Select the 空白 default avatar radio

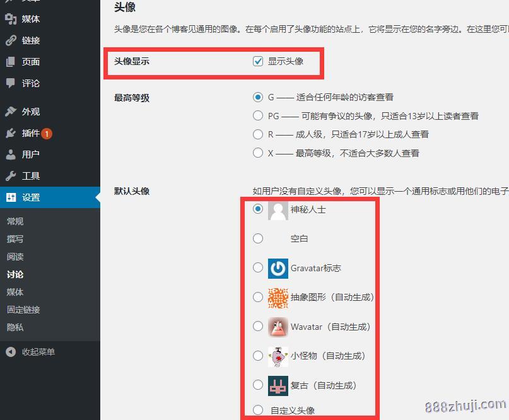tap(258, 238)
